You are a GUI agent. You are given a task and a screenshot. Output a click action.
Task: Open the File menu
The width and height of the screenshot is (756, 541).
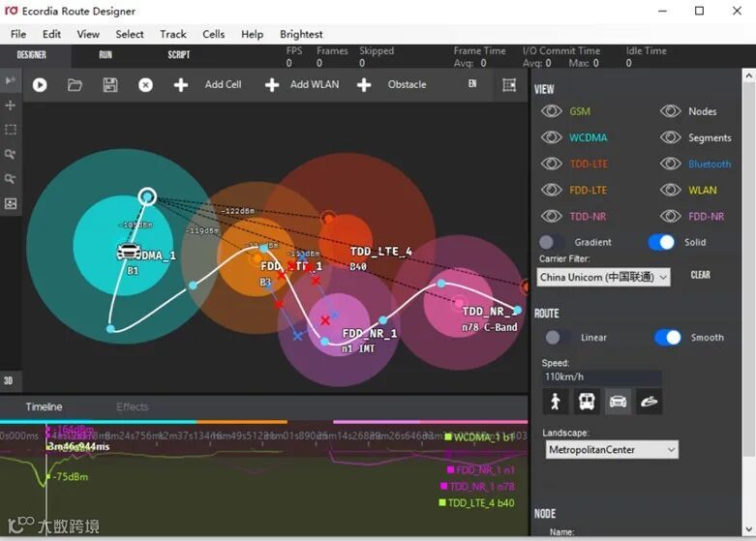pyautogui.click(x=18, y=34)
